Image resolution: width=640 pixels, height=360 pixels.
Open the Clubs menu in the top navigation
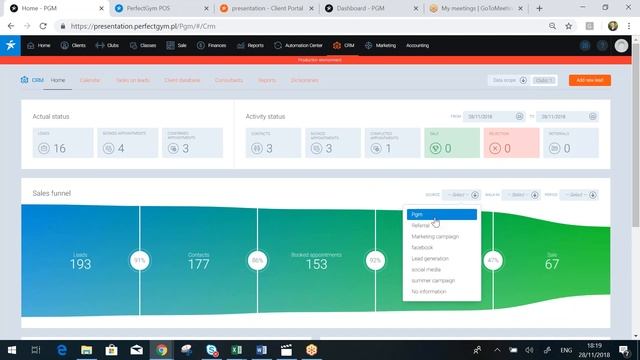click(x=107, y=45)
